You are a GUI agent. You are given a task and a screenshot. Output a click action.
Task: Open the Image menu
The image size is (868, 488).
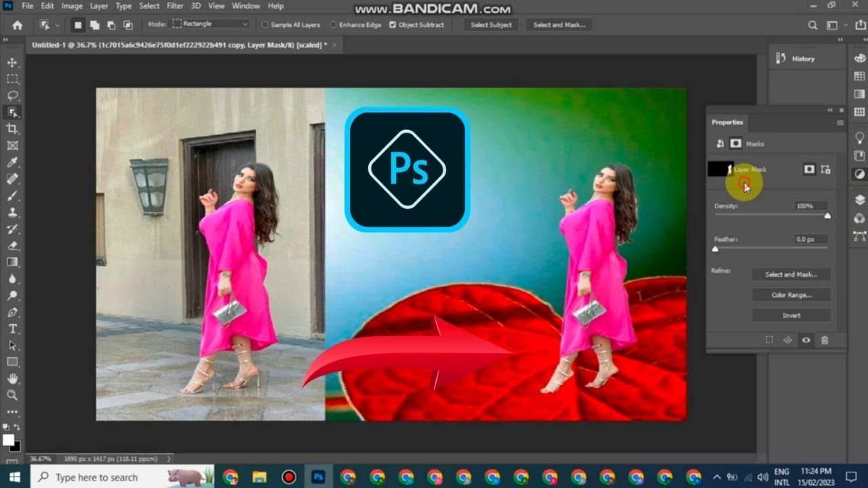tap(72, 6)
